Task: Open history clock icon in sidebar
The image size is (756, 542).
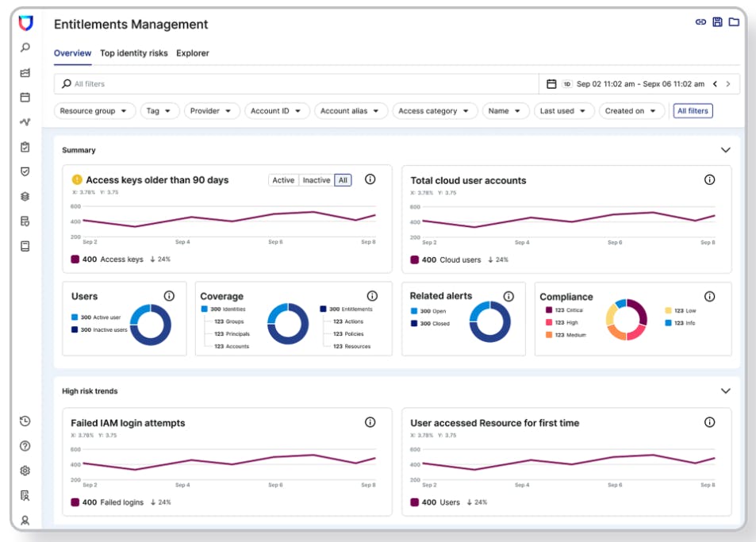Action: pyautogui.click(x=25, y=421)
